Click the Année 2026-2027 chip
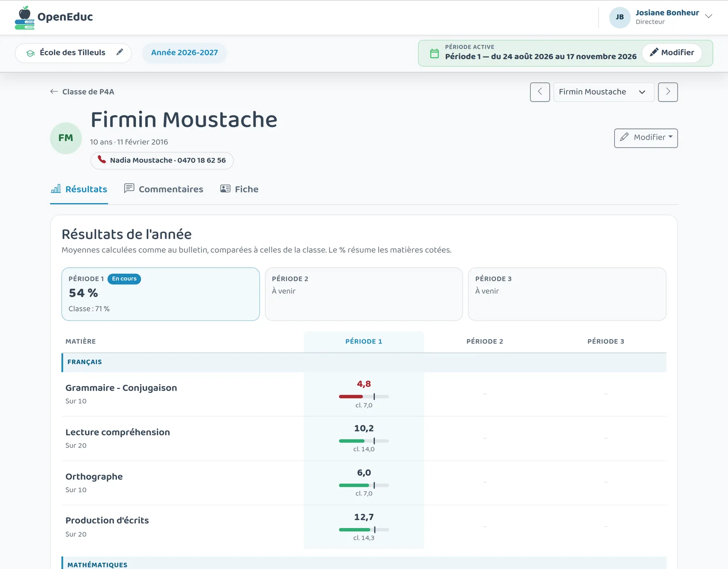728x569 pixels. [185, 53]
